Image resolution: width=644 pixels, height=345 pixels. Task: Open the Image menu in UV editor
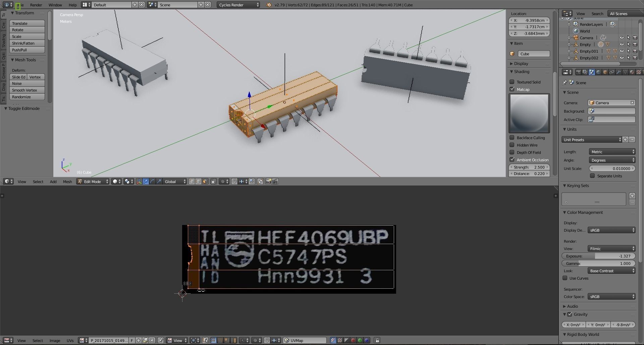point(55,340)
